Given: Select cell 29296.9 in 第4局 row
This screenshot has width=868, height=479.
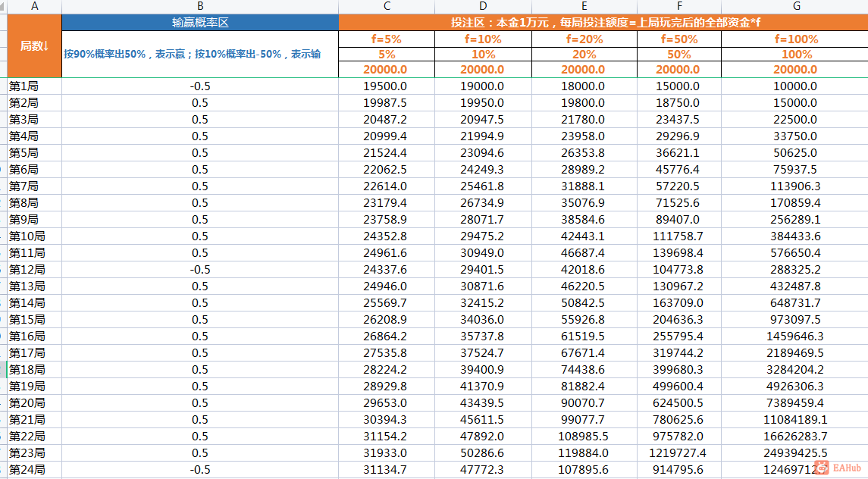Looking at the screenshot, I should 679,136.
